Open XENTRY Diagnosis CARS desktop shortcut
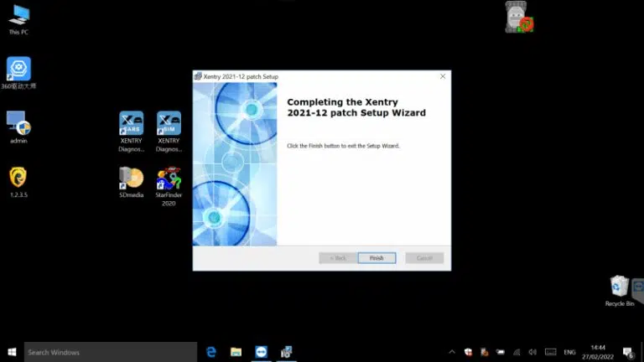 (x=131, y=124)
